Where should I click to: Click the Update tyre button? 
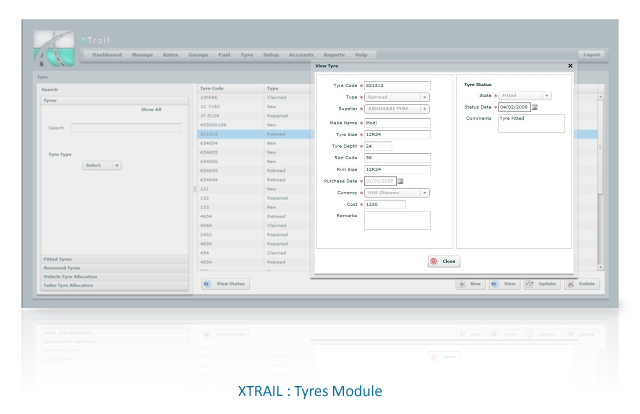coord(542,284)
